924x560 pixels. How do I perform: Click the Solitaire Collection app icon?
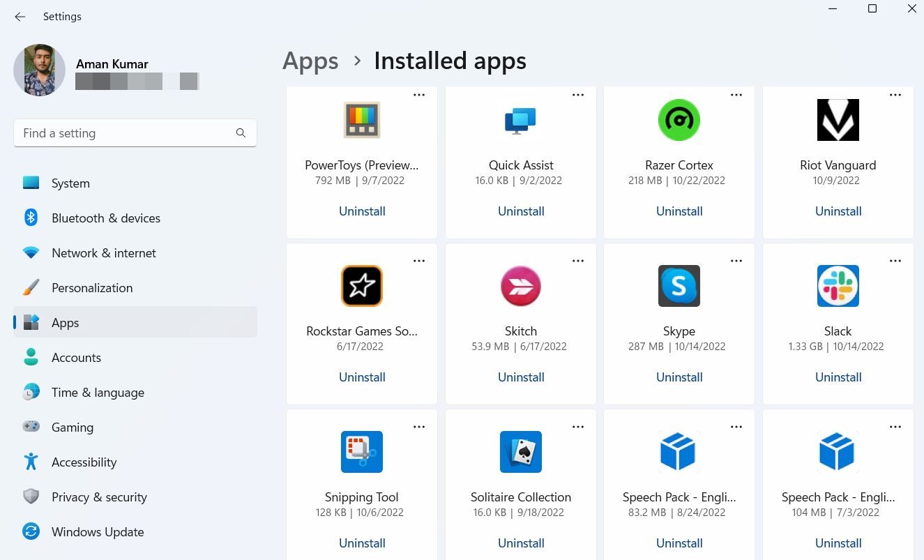(520, 452)
